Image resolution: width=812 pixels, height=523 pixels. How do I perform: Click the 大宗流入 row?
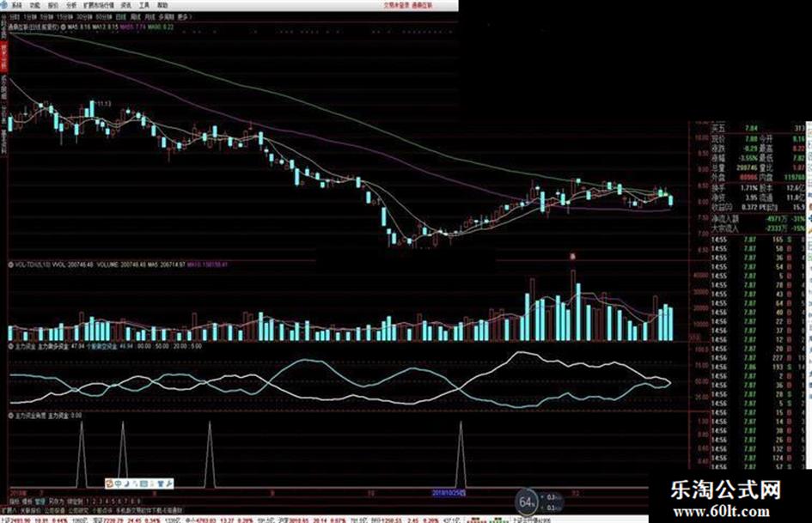(758, 228)
